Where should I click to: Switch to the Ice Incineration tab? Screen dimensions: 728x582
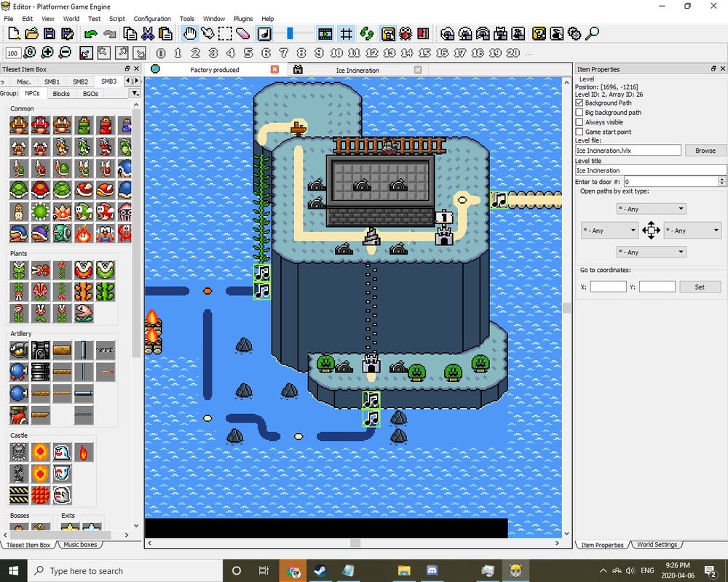(x=357, y=70)
